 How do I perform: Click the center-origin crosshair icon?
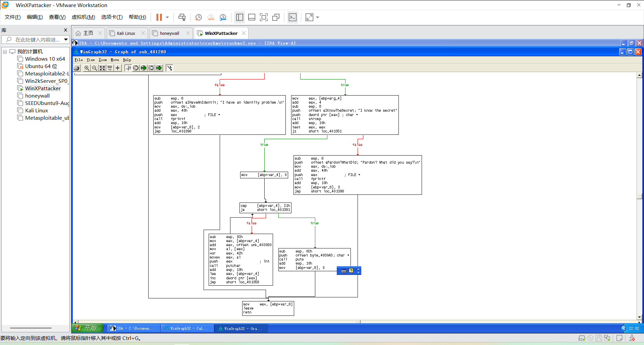tap(118, 68)
